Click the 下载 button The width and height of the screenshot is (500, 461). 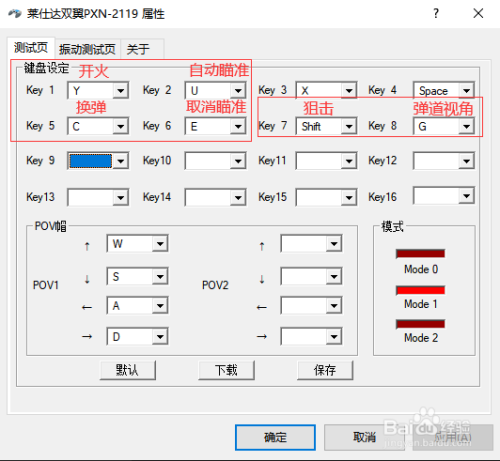pos(226,370)
